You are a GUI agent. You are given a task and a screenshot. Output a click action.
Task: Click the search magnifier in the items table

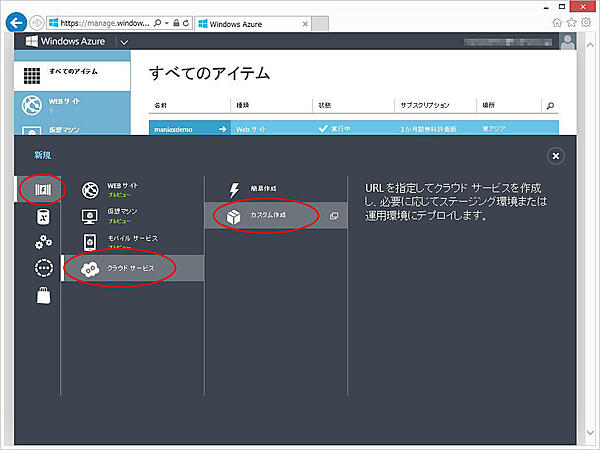[x=549, y=105]
